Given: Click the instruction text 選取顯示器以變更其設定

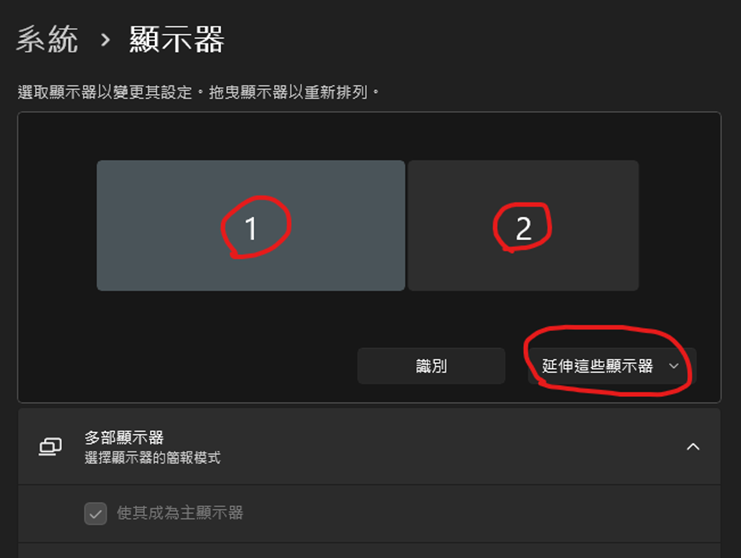Looking at the screenshot, I should (105, 92).
